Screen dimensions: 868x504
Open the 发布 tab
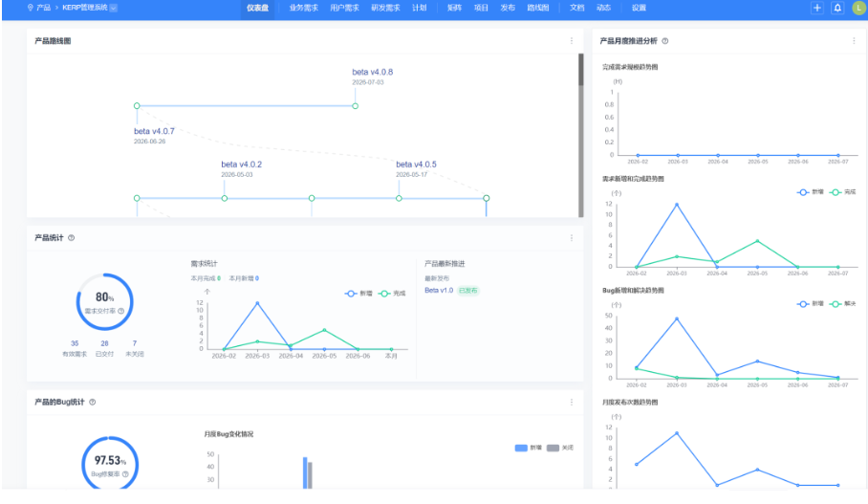(508, 8)
